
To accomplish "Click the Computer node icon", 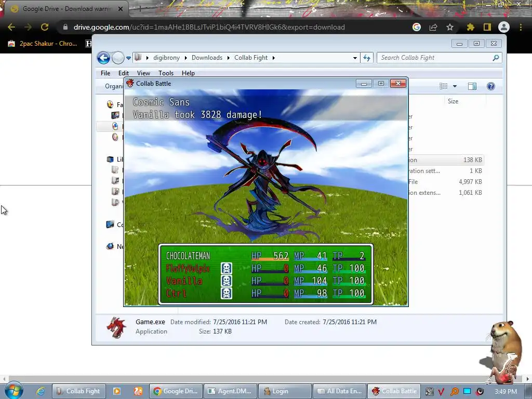I will click(x=110, y=224).
